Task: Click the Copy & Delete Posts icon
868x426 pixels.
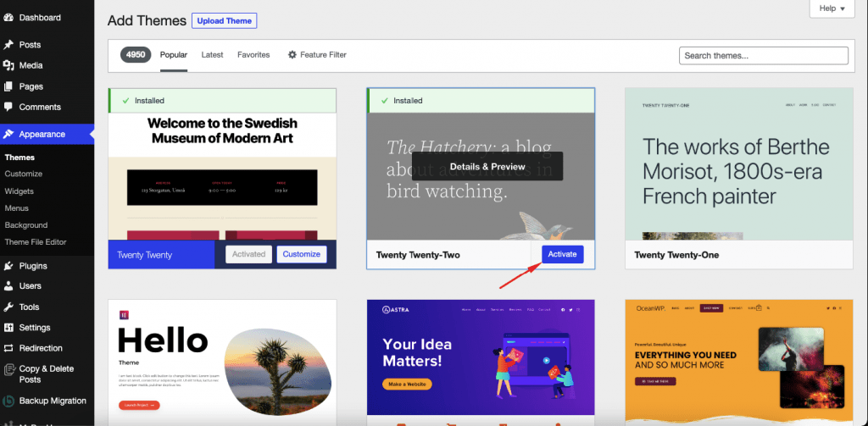Action: pyautogui.click(x=8, y=369)
